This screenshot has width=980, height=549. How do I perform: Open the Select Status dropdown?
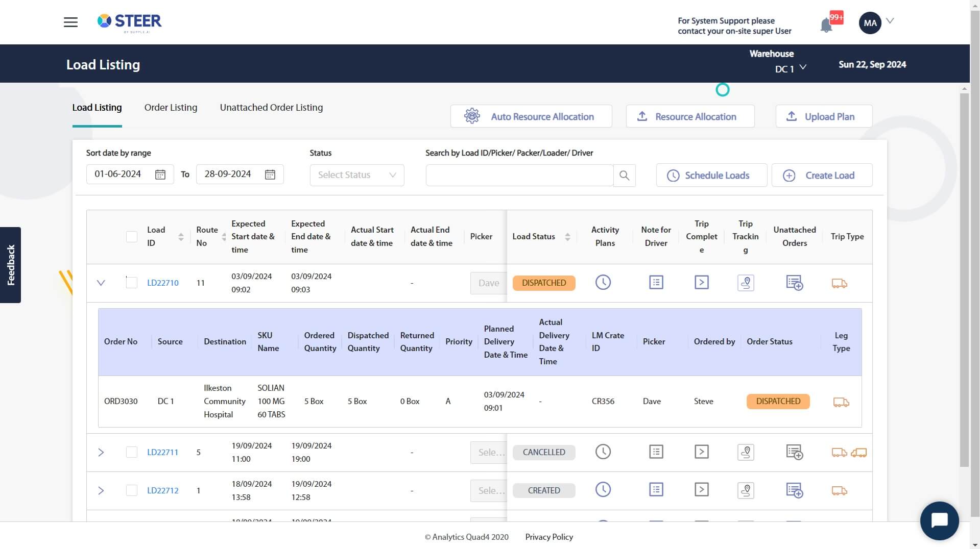click(x=357, y=175)
